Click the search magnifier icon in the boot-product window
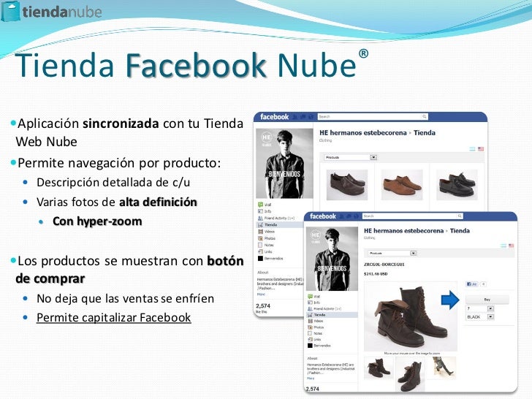The height and width of the screenshot is (399, 532). pyautogui.click(x=460, y=216)
